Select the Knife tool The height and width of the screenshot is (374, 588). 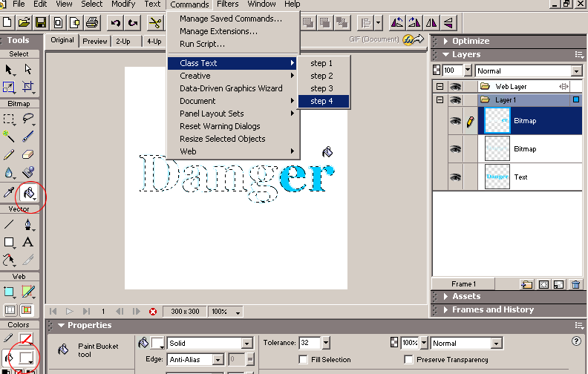(27, 259)
